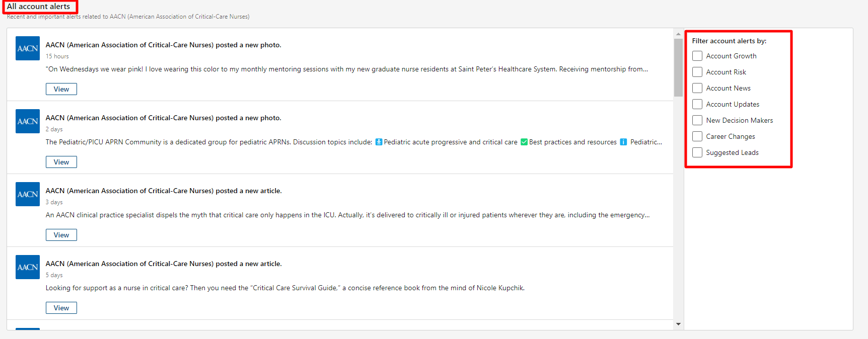The image size is (868, 339).
Task: Enable the Career Changes filter
Action: 697,136
